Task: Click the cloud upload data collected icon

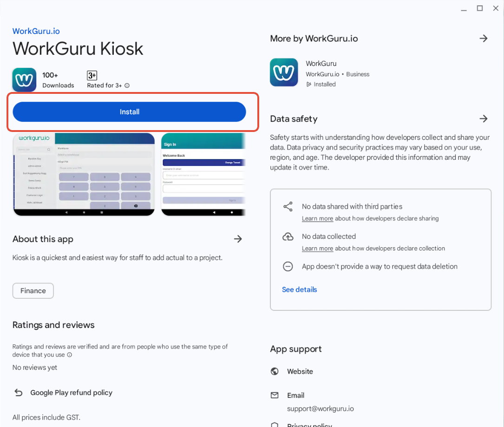Action: click(x=288, y=236)
